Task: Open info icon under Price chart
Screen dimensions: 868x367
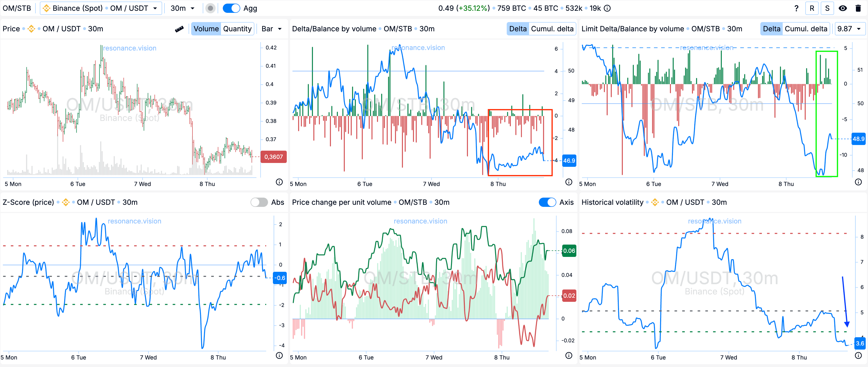Action: point(279,182)
